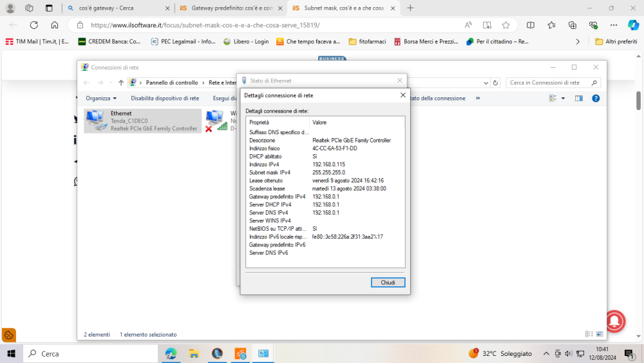
Task: Open File Explorer from the taskbar
Action: [194, 353]
